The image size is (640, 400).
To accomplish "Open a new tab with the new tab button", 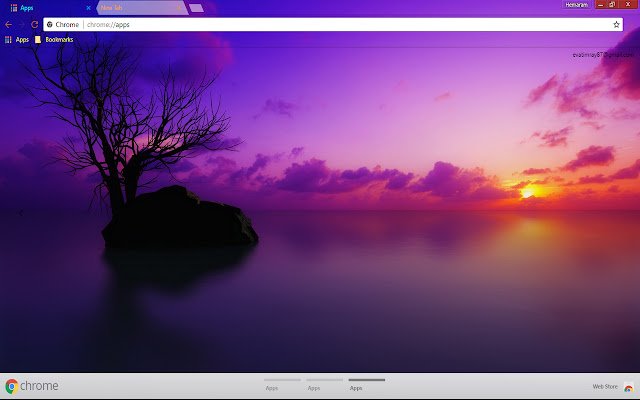I will (x=196, y=7).
